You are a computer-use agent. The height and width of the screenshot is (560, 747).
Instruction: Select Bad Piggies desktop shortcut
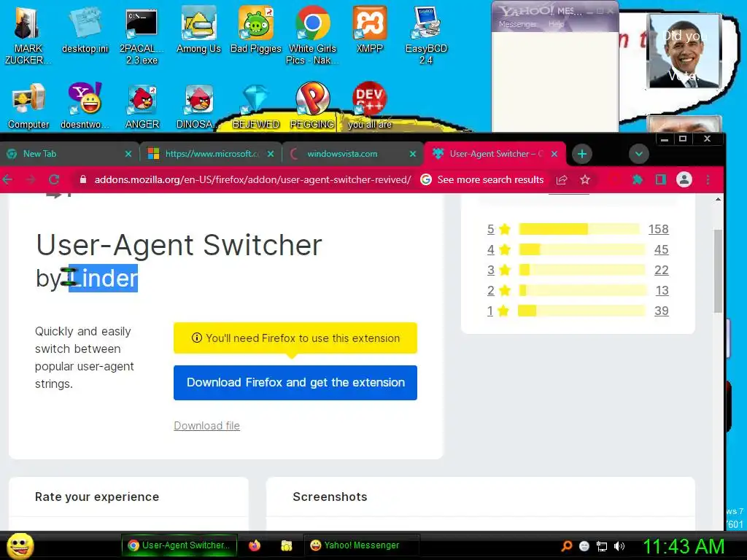pyautogui.click(x=256, y=29)
